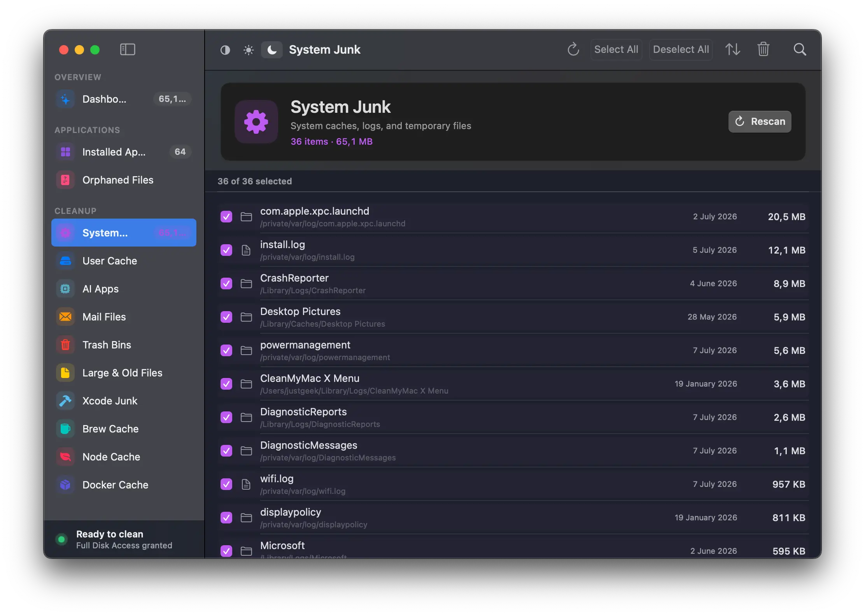
Task: Uncheck the displaypolicy checkbox
Action: (x=226, y=518)
